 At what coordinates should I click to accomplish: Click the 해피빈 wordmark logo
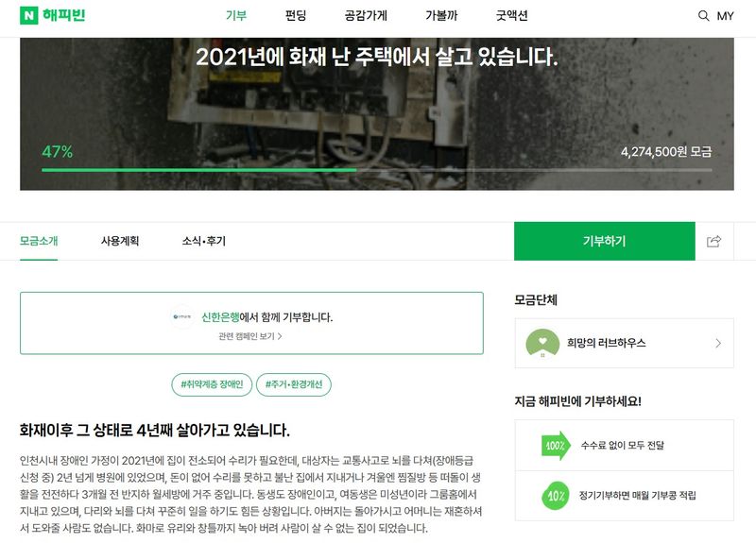tap(63, 15)
